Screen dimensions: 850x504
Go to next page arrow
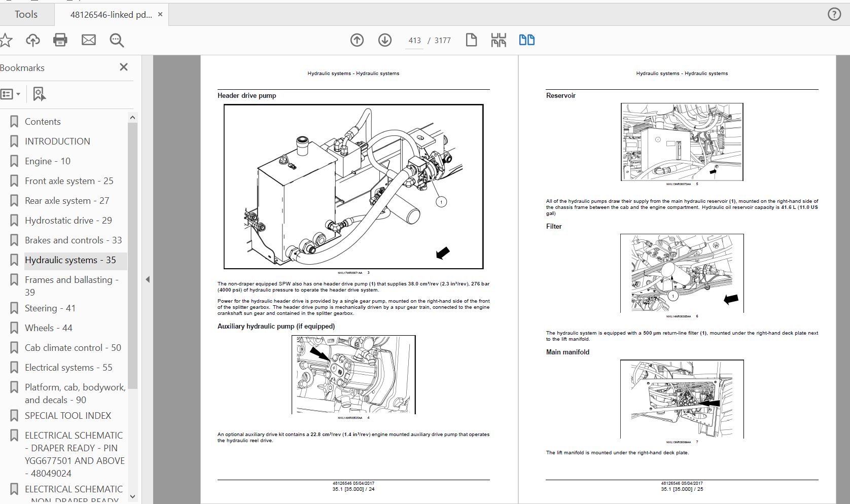pyautogui.click(x=385, y=40)
